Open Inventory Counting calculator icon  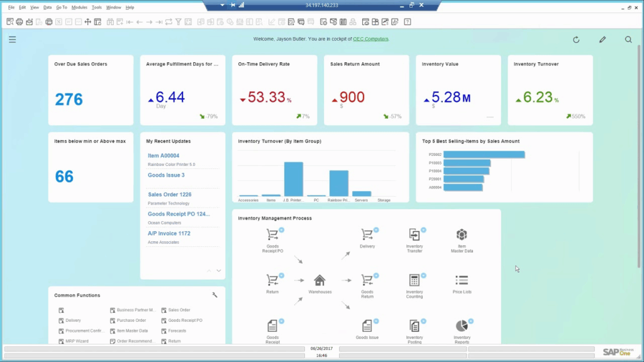click(x=414, y=280)
